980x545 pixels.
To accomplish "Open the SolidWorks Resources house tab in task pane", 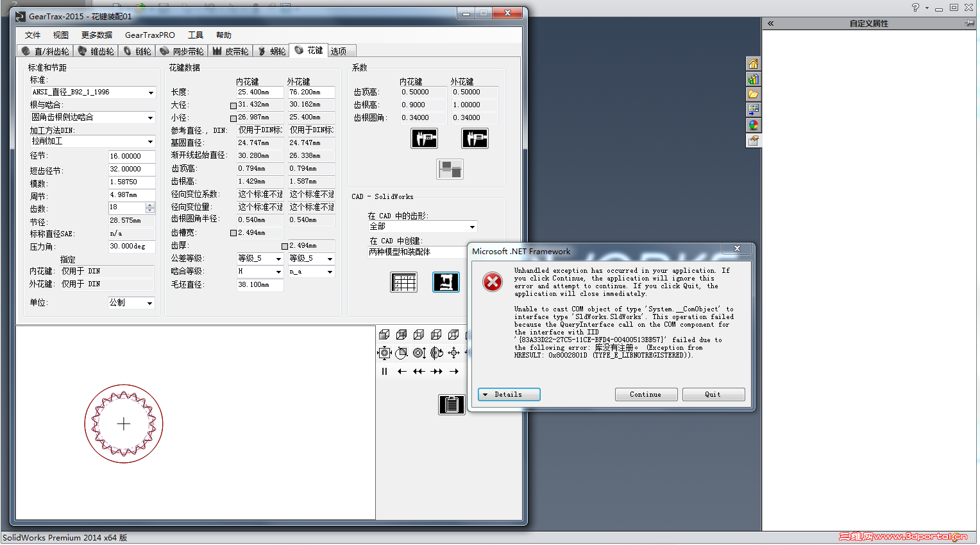I will [x=754, y=64].
